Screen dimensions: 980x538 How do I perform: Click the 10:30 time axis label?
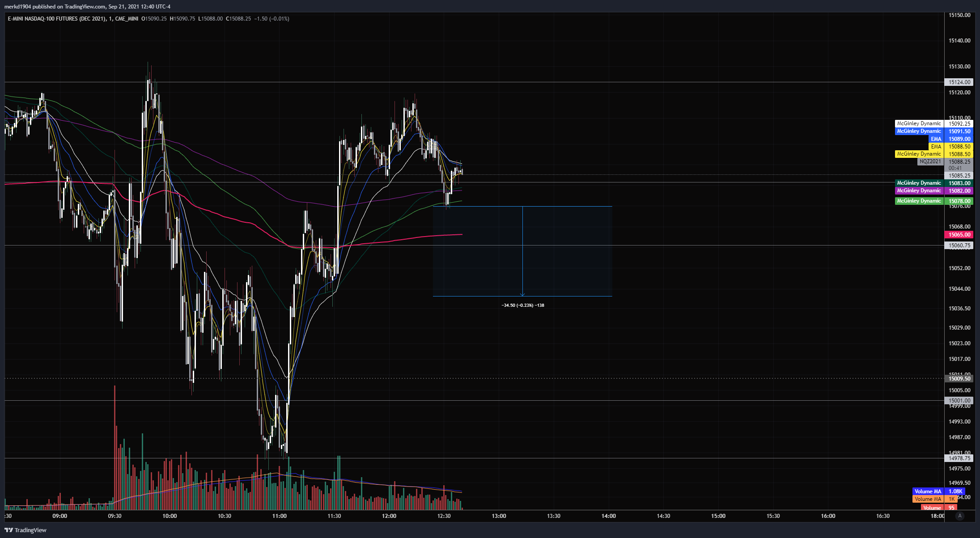point(225,516)
